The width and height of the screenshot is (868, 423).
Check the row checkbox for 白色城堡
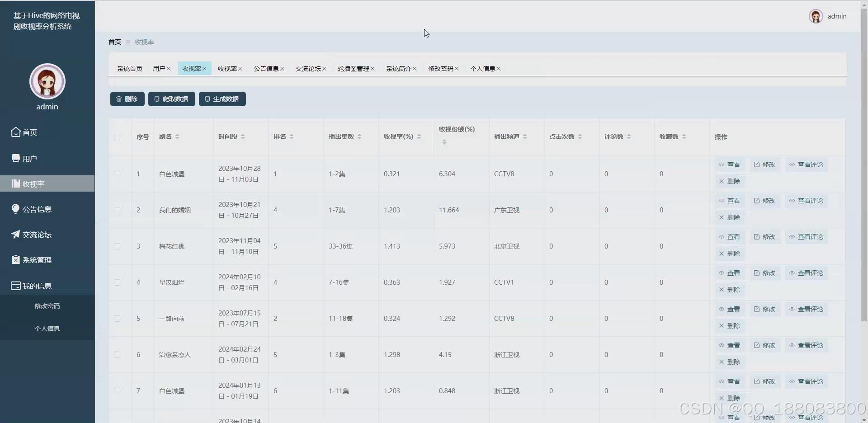coord(117,174)
